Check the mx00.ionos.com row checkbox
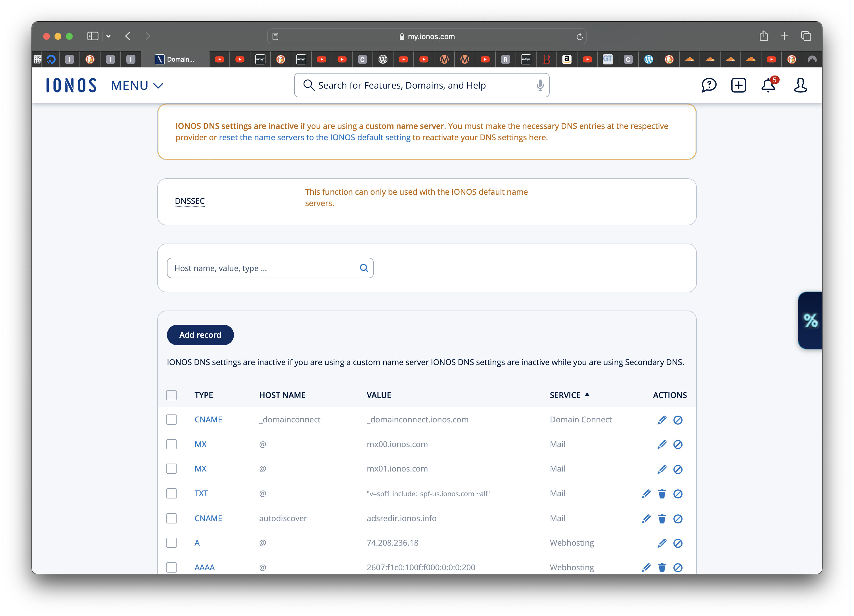 point(171,444)
